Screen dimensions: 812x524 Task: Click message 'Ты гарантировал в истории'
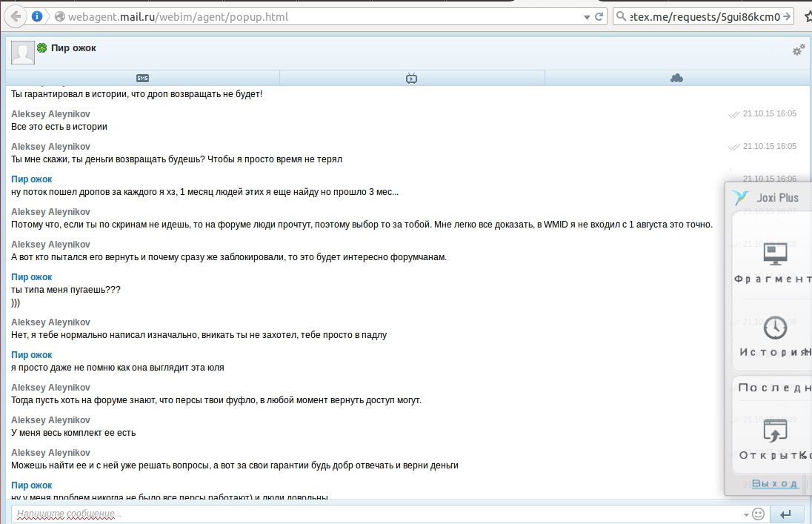point(137,94)
